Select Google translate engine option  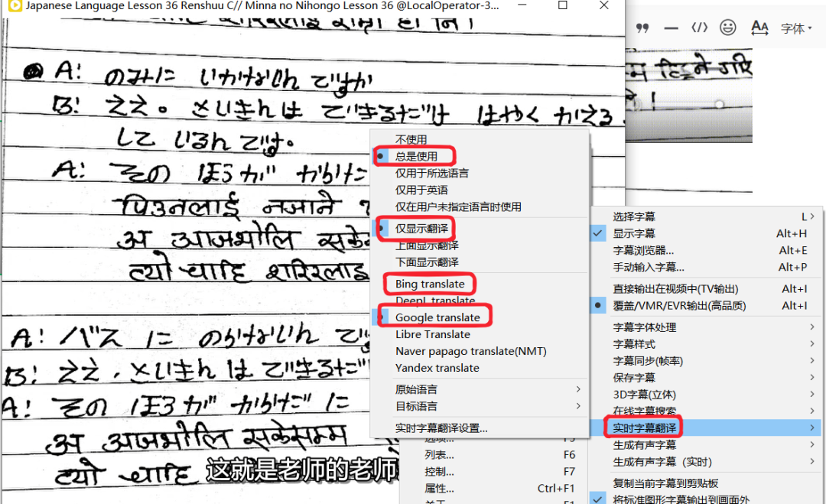[x=437, y=317]
